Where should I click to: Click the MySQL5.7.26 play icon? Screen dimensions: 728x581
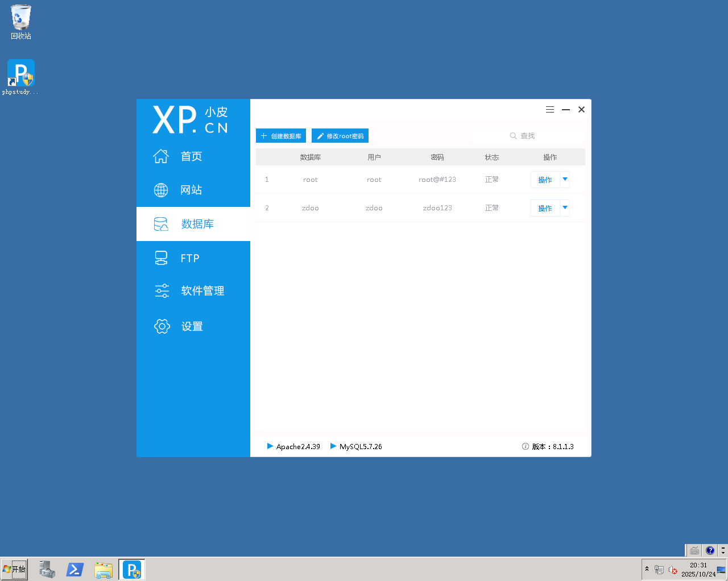[x=333, y=446]
